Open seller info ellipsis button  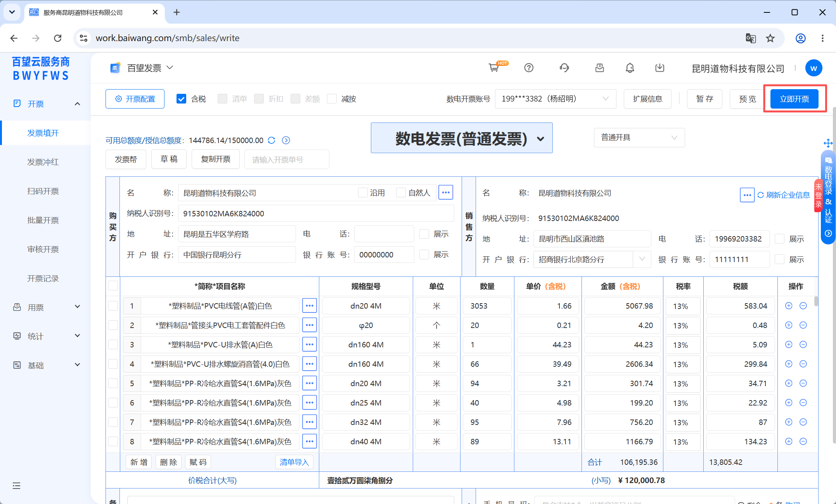(x=747, y=195)
